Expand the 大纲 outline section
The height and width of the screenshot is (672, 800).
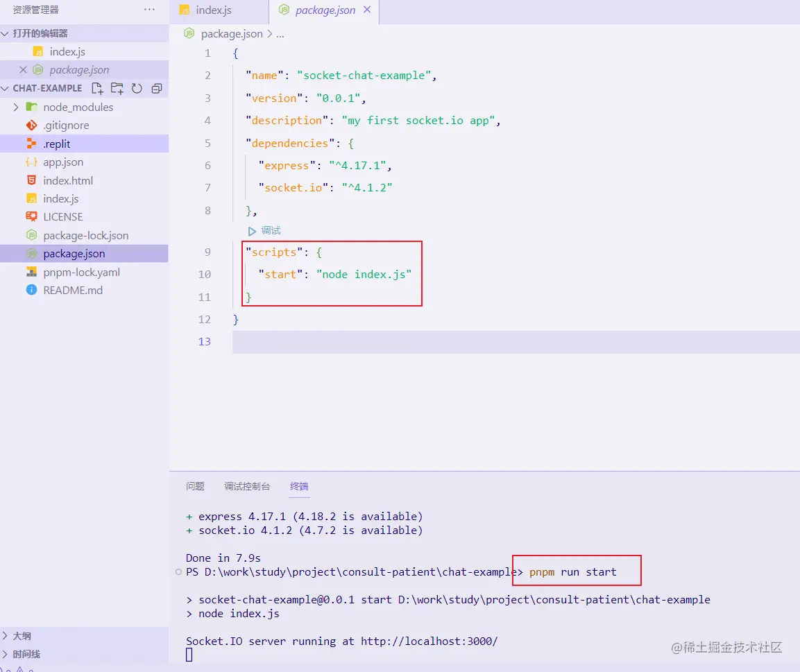[x=5, y=636]
